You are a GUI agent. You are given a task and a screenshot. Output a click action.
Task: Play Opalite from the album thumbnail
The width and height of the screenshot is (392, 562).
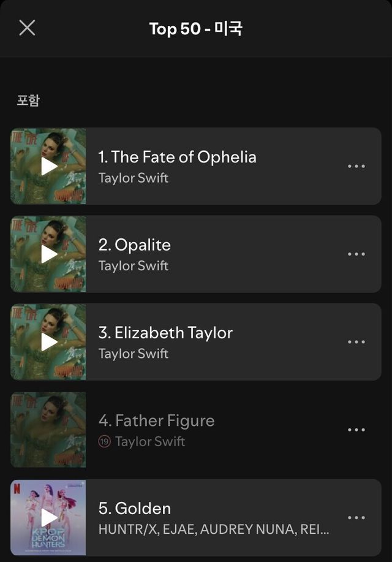pyautogui.click(x=49, y=254)
